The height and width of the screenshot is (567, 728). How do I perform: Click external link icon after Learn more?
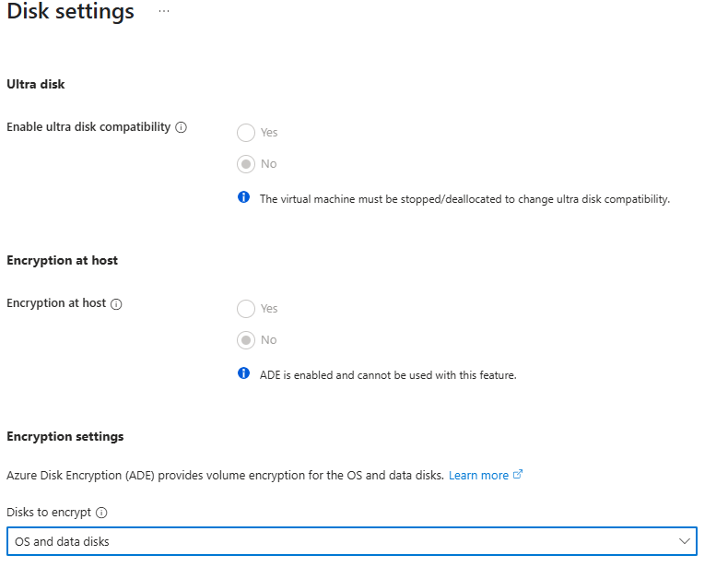(518, 475)
